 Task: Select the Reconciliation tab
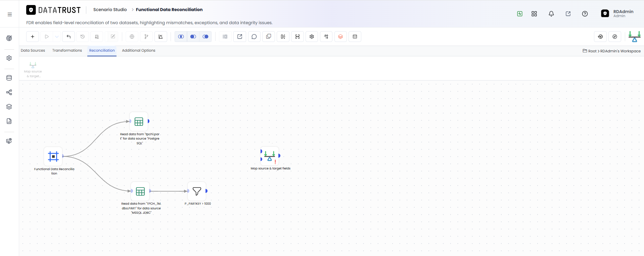pos(102,51)
